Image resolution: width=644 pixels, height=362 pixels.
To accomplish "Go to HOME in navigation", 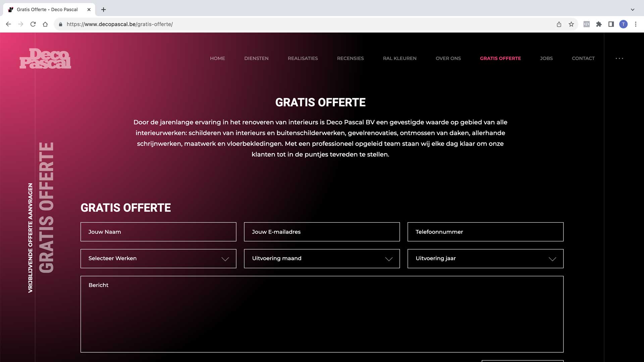I will click(217, 58).
